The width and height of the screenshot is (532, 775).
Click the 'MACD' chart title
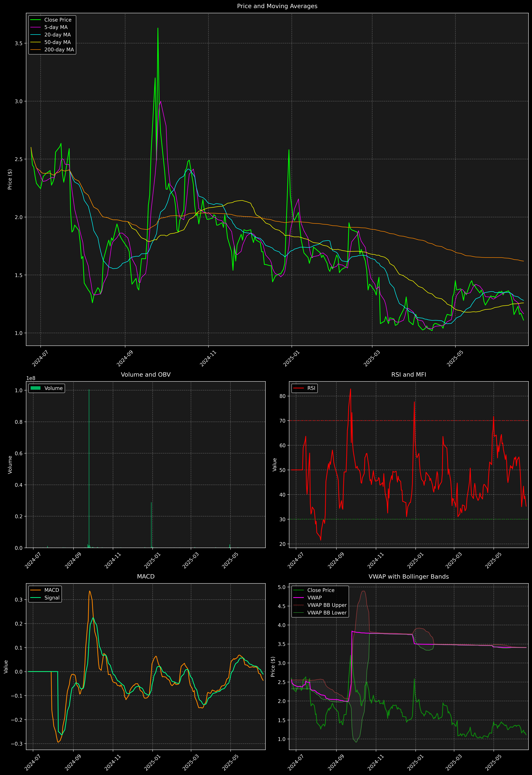[146, 577]
